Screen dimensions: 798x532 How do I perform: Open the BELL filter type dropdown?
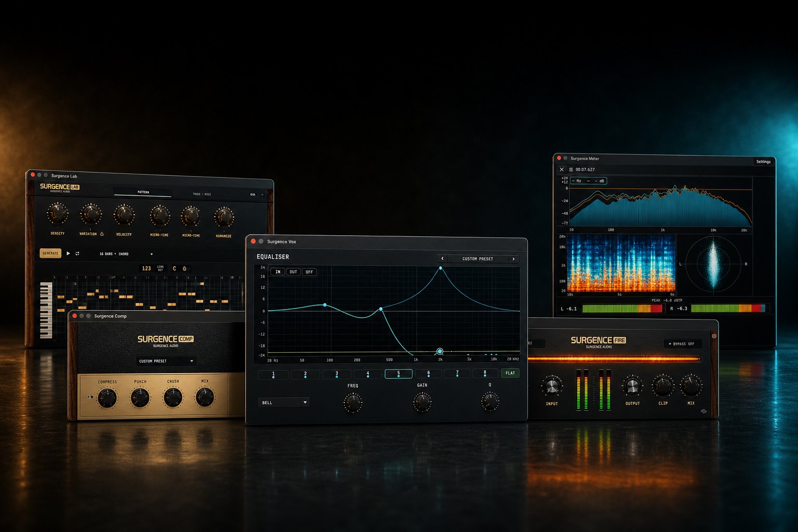click(x=284, y=403)
